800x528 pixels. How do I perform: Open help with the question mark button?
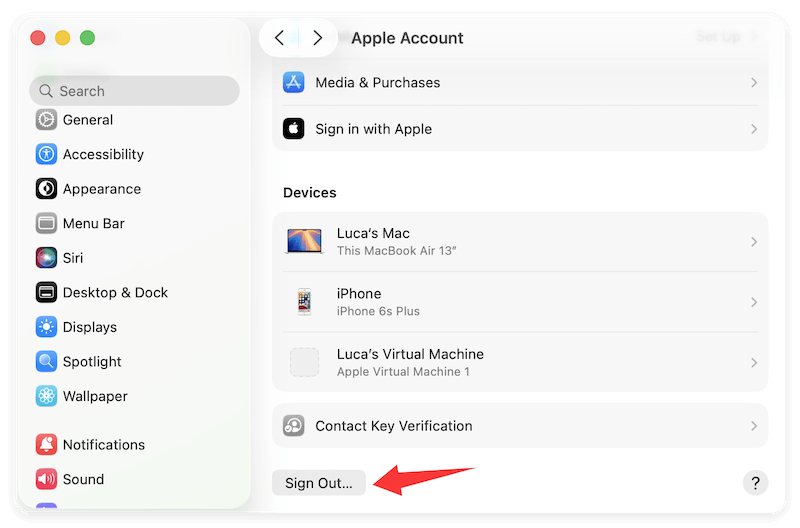click(x=755, y=483)
